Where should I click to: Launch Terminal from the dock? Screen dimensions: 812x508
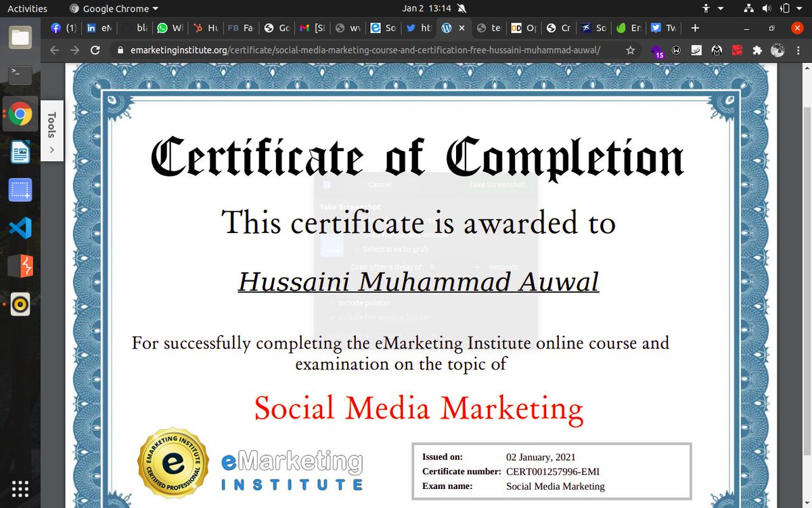(20, 76)
